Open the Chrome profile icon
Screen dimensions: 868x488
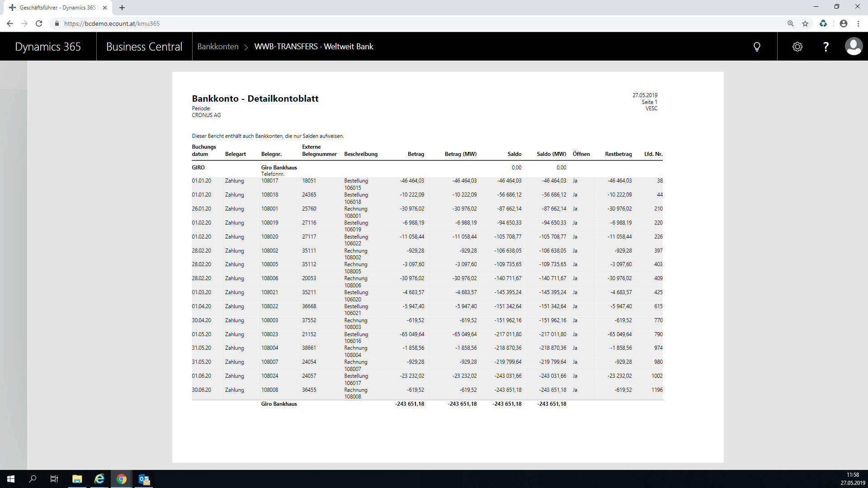844,23
